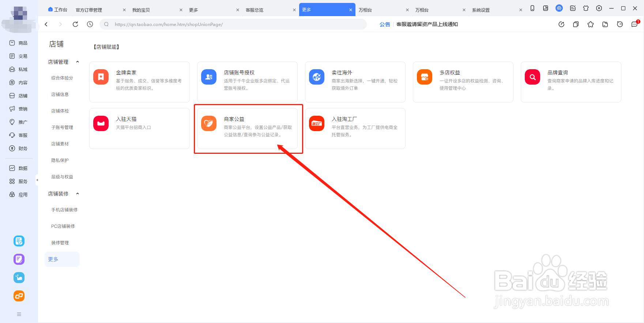Click the 入驻淘工厂 icon
Image resolution: width=644 pixels, height=323 pixels.
317,123
